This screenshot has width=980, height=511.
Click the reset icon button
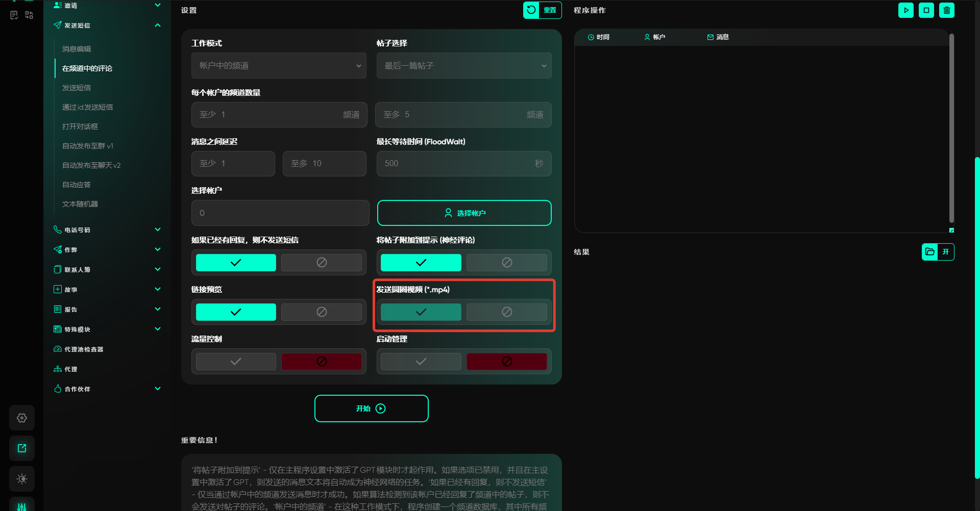[x=531, y=10]
